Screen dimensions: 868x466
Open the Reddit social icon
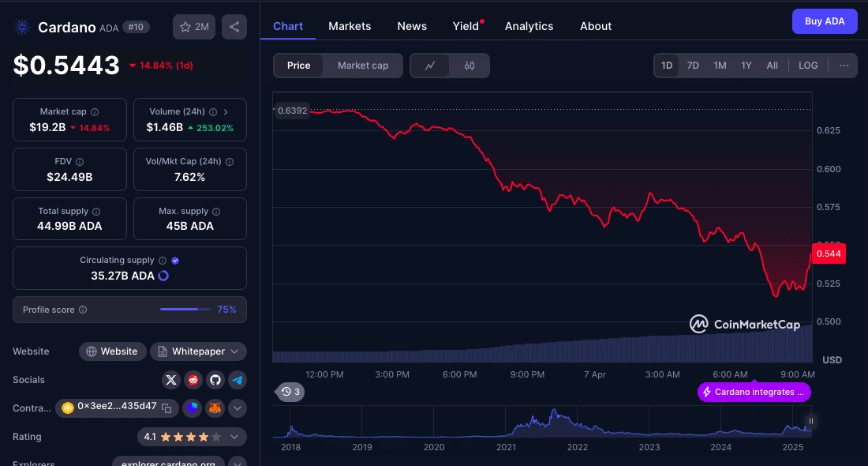click(x=193, y=380)
